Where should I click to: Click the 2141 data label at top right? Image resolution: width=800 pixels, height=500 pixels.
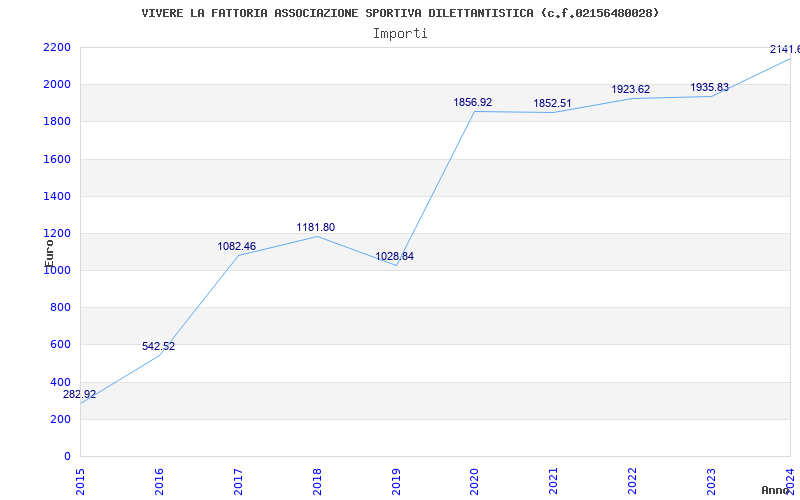pos(785,49)
